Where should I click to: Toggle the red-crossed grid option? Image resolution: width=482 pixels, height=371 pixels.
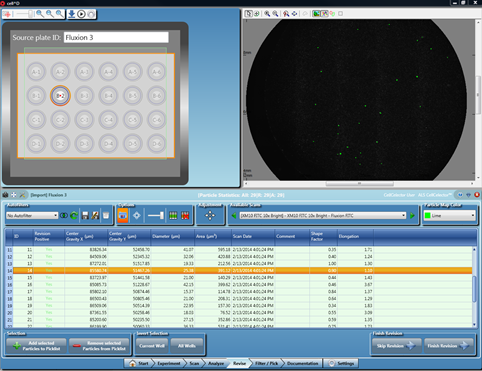pos(185,216)
